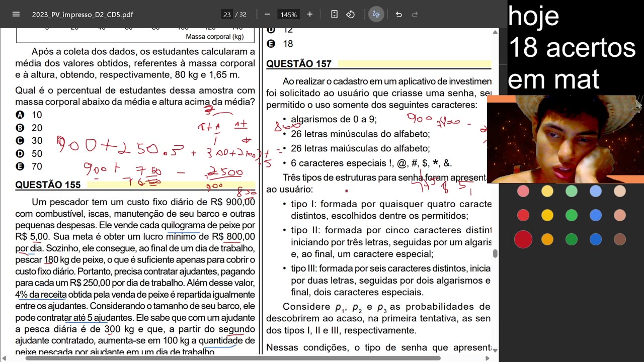The height and width of the screenshot is (362, 644).
Task: Pick the pale beige pen color
Action: (x=620, y=191)
